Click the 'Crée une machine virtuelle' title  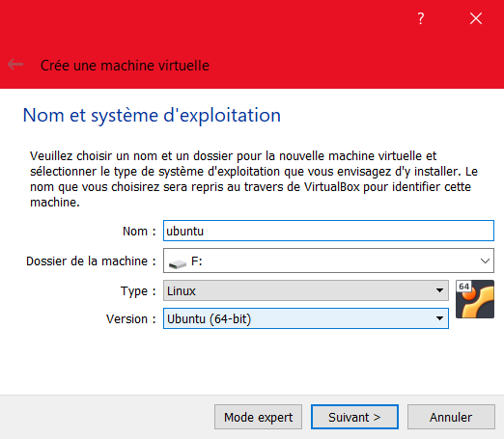click(125, 66)
